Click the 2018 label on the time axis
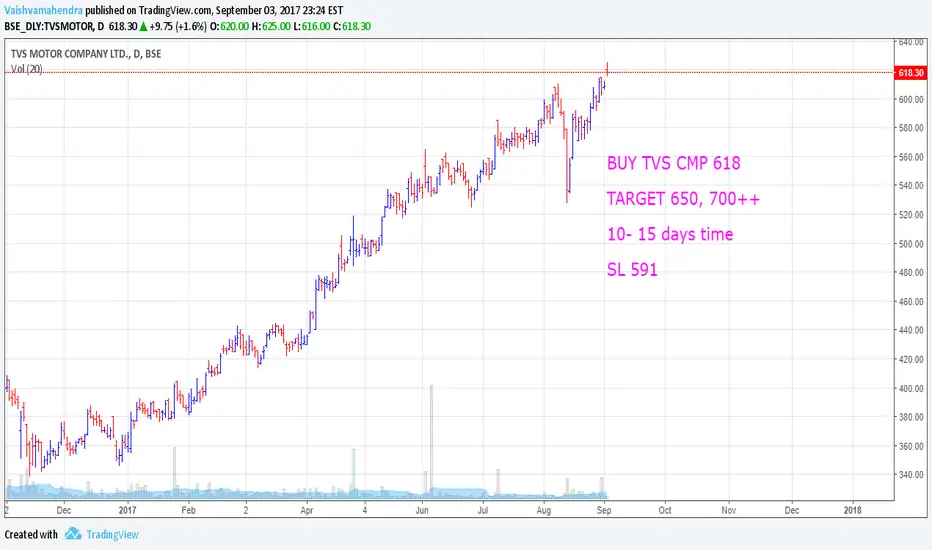 coord(852,510)
